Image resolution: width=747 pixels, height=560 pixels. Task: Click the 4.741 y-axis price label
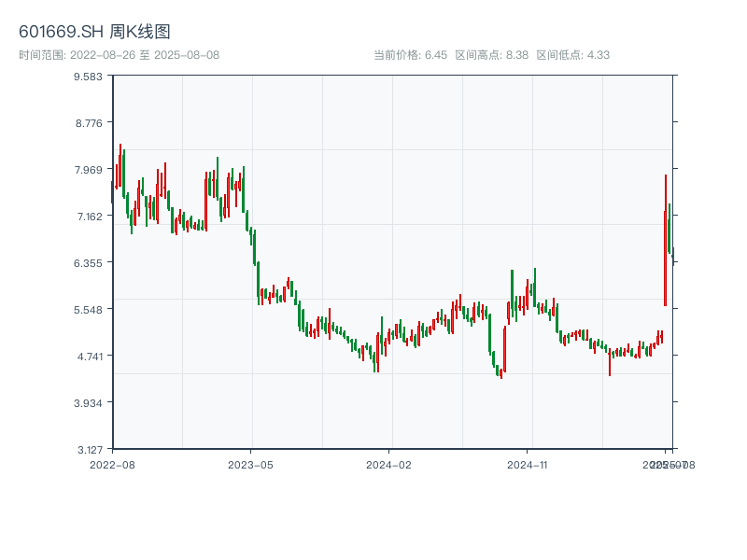tap(88, 357)
